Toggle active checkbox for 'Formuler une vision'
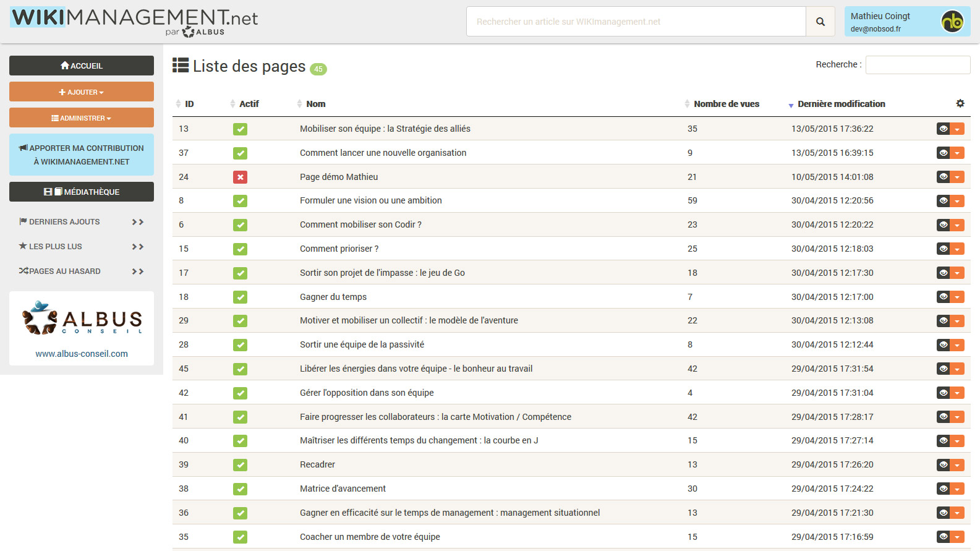Screen dimensions: 980x551 [241, 201]
